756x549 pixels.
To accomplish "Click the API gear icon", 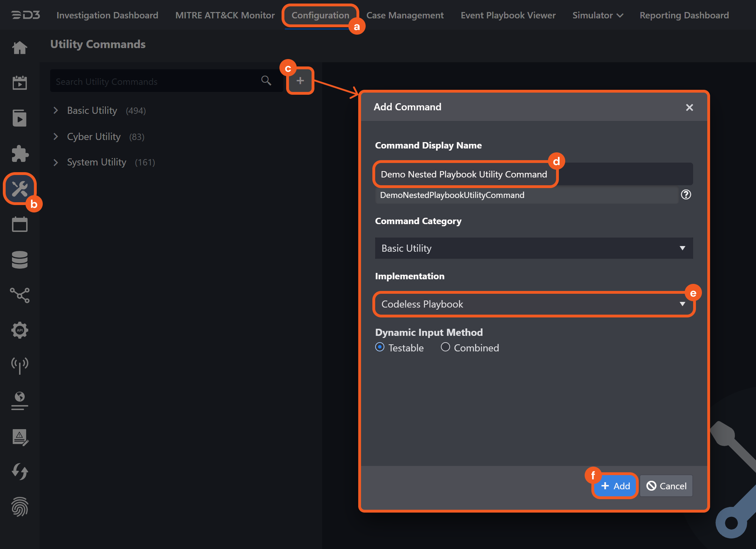I will tap(20, 330).
